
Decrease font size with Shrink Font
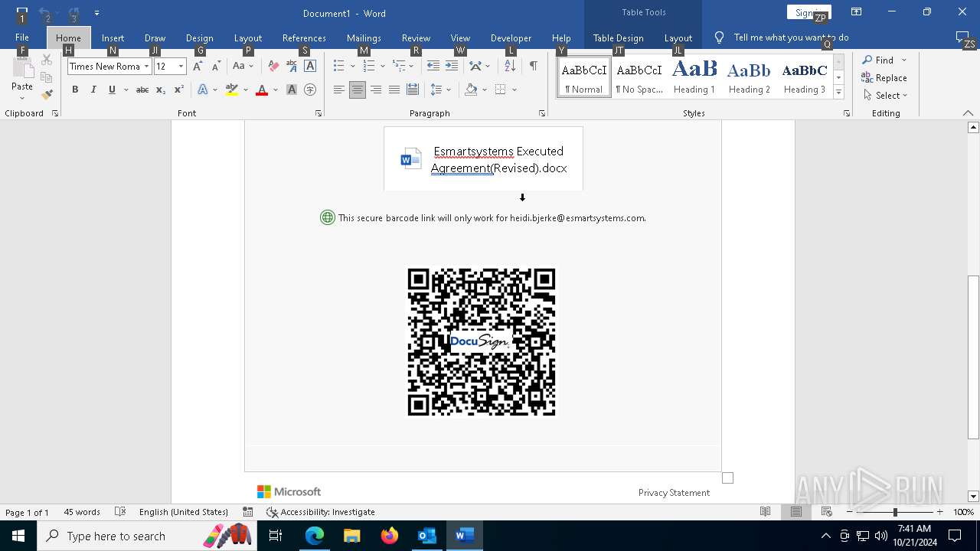click(x=216, y=66)
